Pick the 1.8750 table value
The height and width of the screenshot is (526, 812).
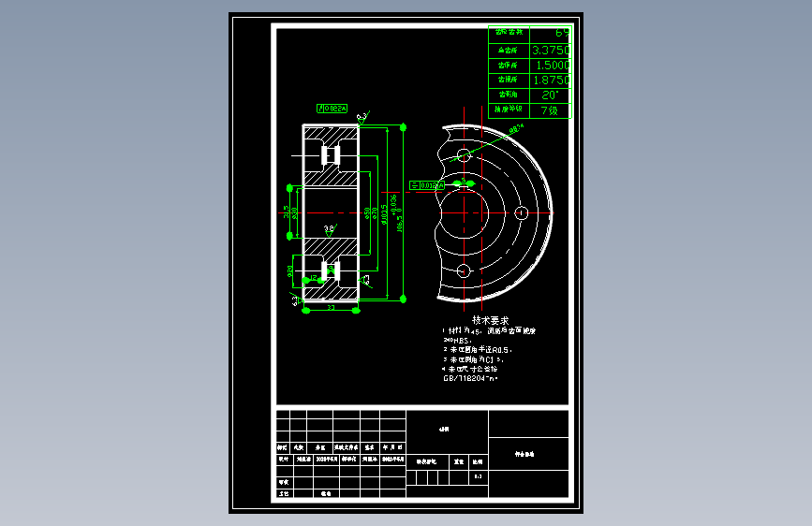(x=552, y=80)
